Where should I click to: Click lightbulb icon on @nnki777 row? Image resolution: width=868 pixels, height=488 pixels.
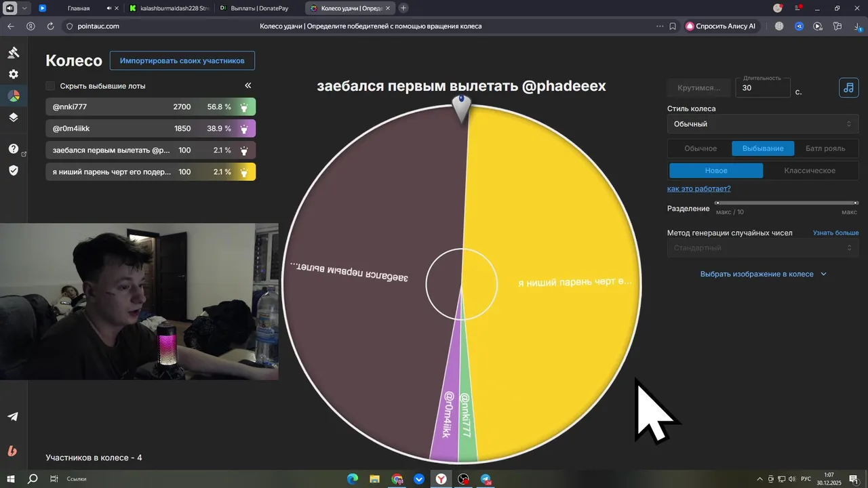coord(244,107)
